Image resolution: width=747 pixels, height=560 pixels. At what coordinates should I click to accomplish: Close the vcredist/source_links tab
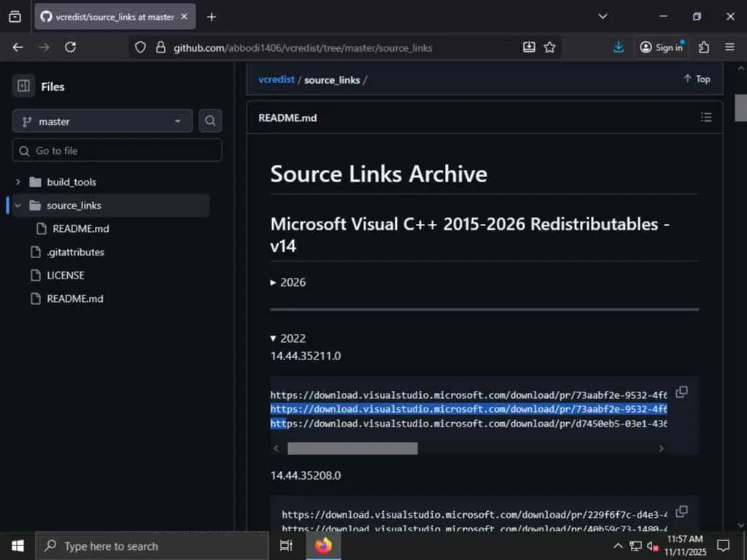coord(185,17)
